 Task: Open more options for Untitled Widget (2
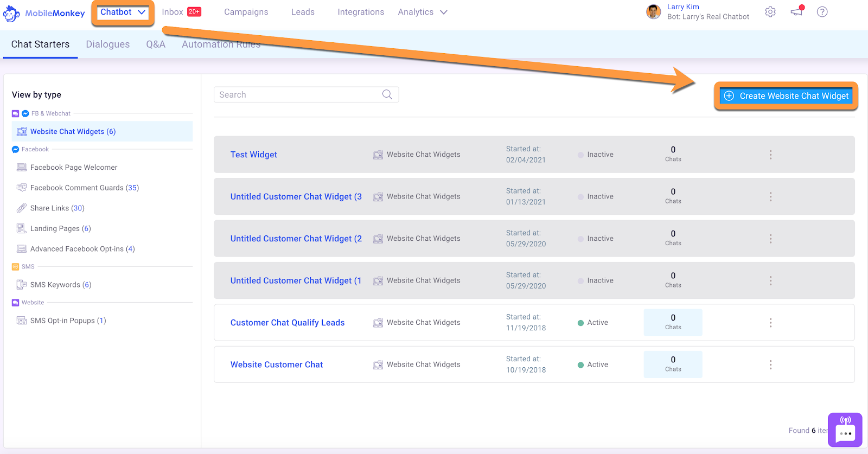click(x=770, y=239)
